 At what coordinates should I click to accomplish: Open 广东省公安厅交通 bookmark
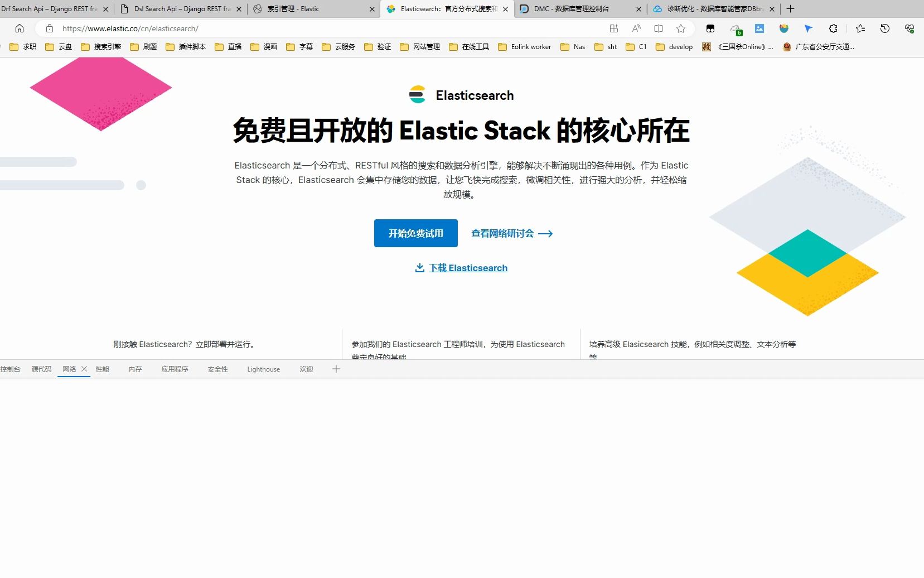pos(818,47)
